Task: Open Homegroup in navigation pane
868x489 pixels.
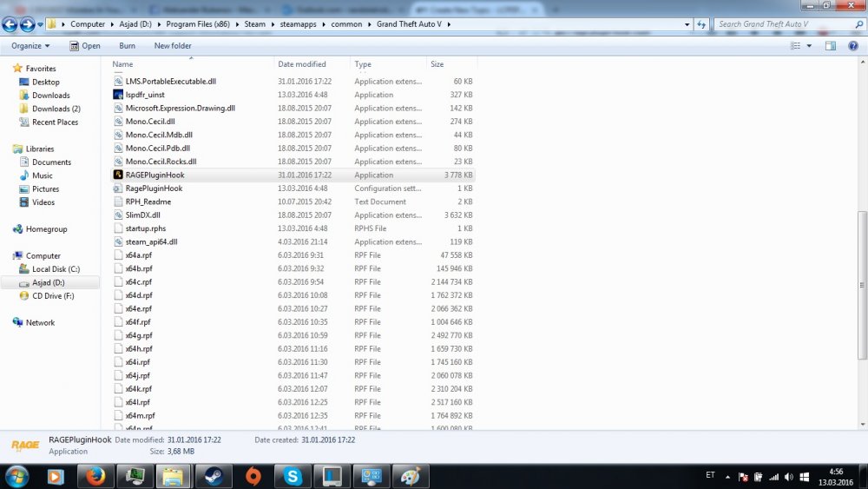Action: tap(46, 229)
